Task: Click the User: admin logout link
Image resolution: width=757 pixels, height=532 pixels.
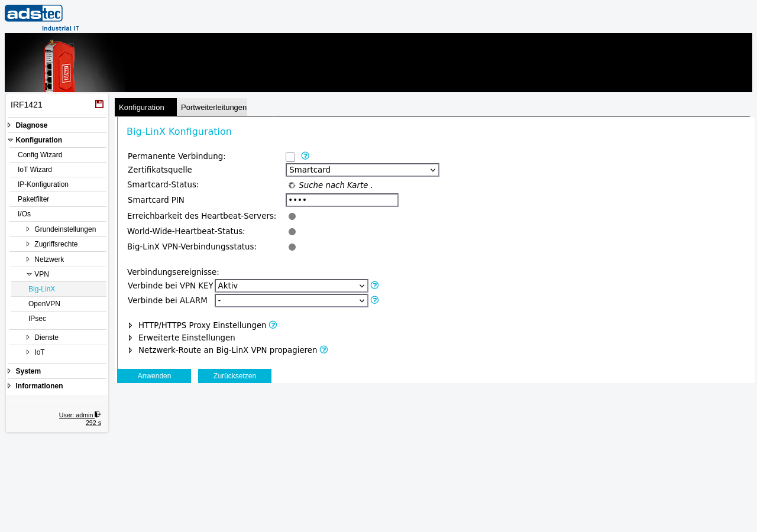Action: click(x=76, y=415)
